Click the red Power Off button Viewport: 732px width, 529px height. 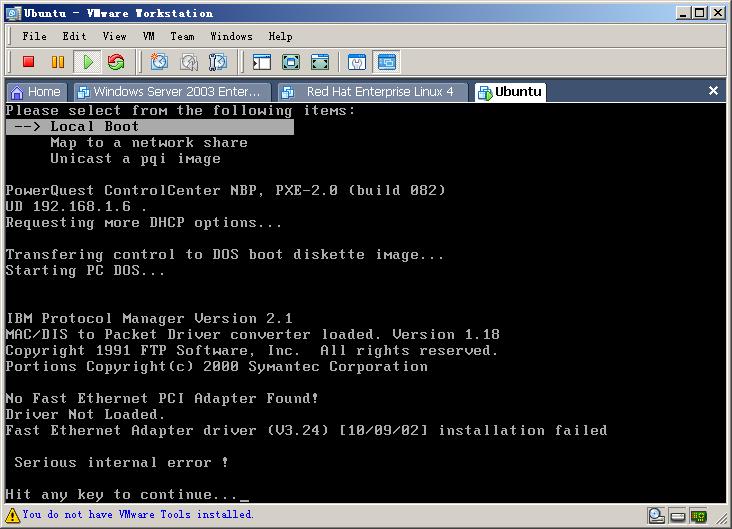(x=28, y=62)
